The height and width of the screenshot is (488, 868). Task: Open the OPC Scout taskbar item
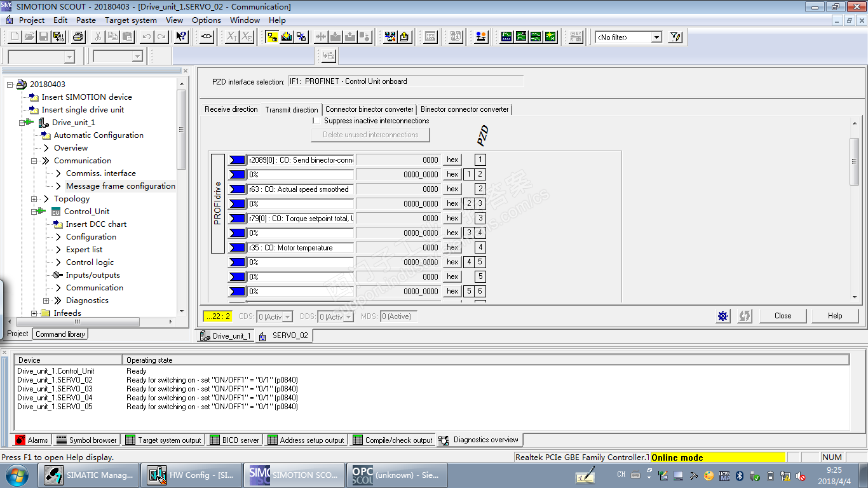coord(398,475)
